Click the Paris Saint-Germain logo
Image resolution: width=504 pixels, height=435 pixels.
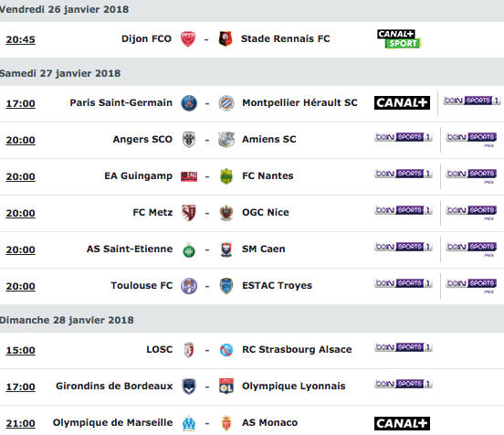[189, 103]
